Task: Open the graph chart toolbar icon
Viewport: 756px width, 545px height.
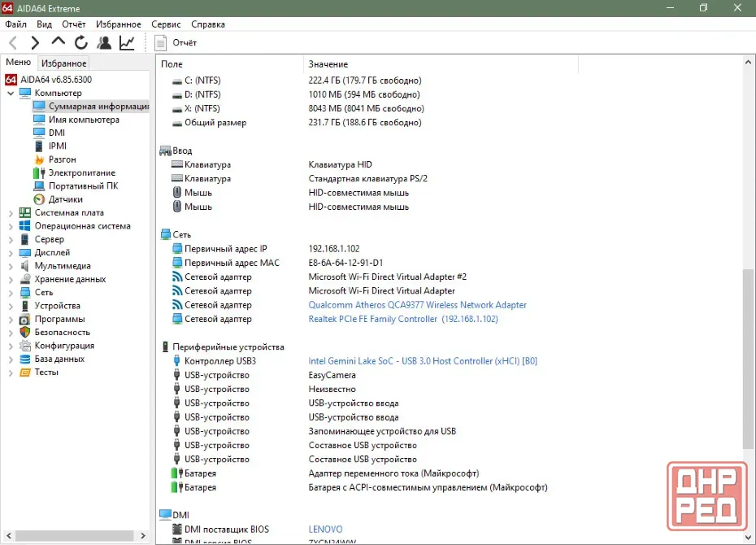Action: pos(127,43)
